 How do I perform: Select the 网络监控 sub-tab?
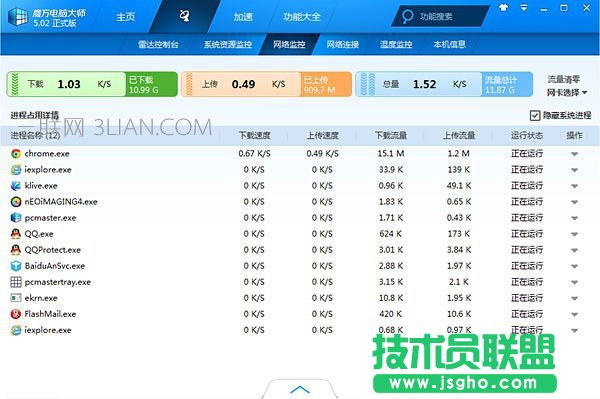coord(289,44)
